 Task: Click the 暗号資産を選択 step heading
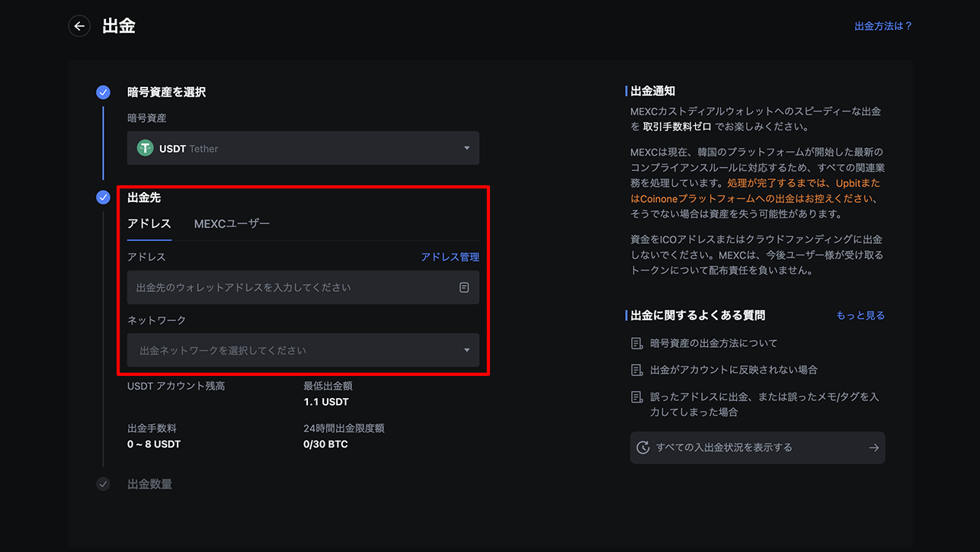(166, 92)
